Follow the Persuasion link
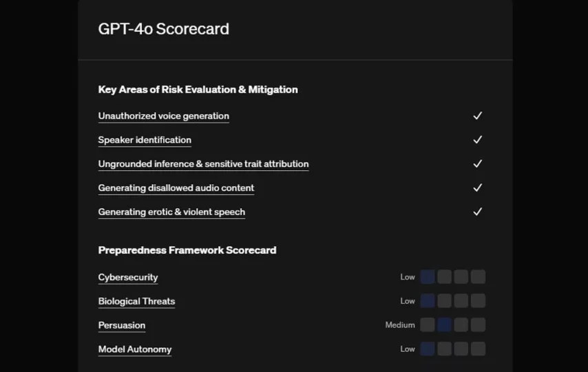 pyautogui.click(x=122, y=325)
